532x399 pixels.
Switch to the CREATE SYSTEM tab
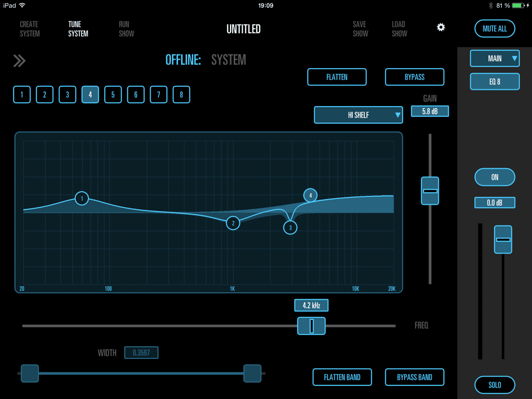point(30,29)
